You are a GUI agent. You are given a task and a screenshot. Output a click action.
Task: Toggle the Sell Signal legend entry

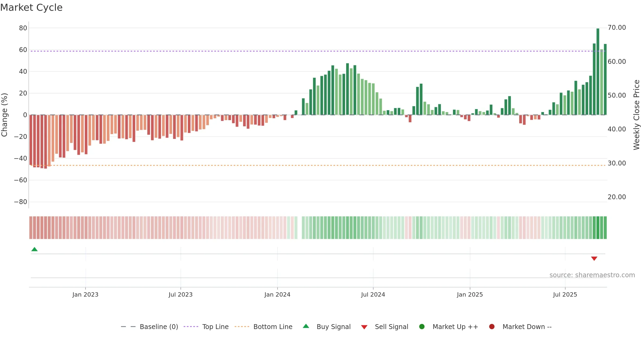385,327
